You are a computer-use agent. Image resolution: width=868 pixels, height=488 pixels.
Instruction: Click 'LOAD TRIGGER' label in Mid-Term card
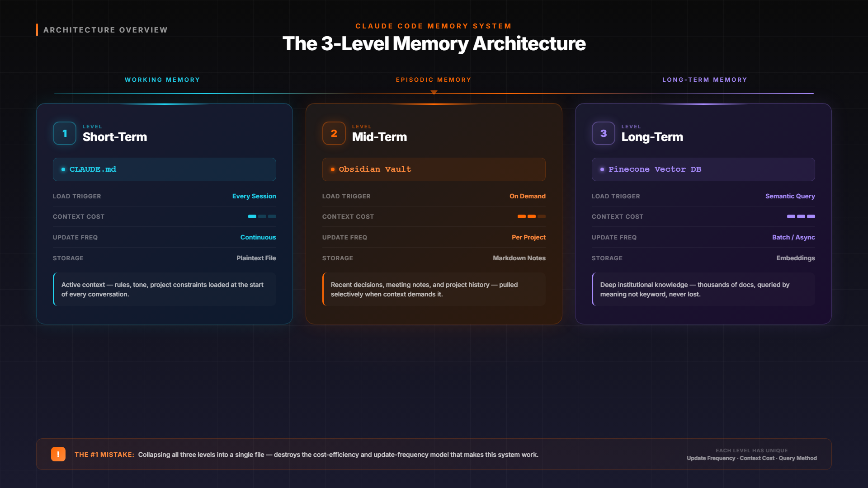(x=346, y=196)
